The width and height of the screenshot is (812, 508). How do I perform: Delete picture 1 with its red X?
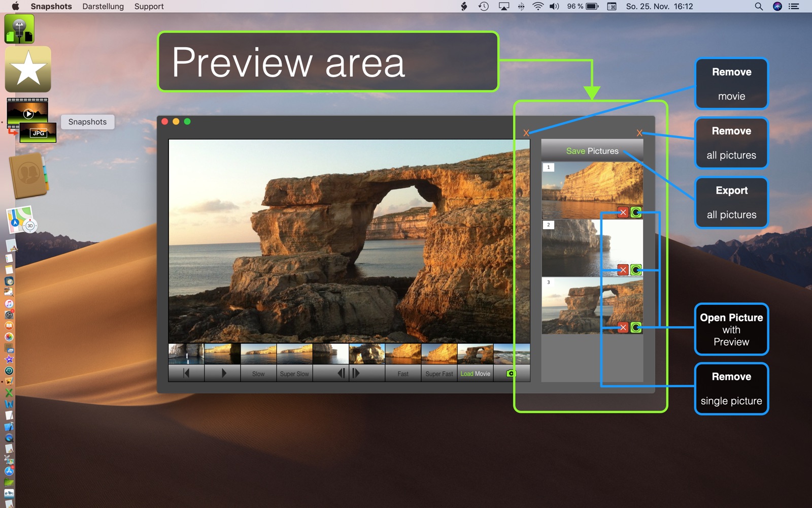(x=623, y=212)
